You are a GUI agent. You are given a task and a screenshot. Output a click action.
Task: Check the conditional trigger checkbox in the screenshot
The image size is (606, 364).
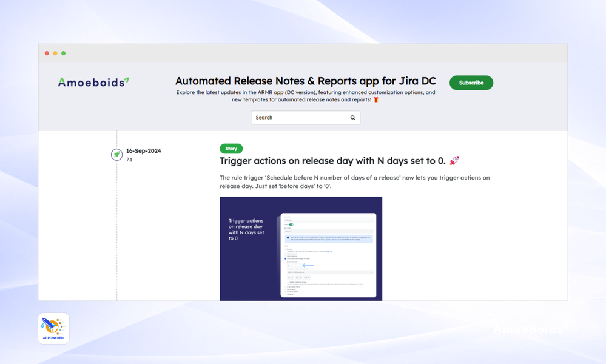287,282
